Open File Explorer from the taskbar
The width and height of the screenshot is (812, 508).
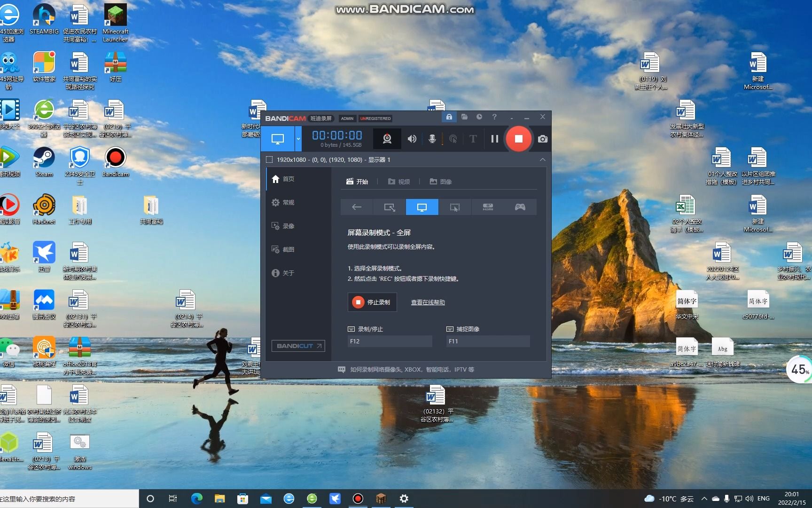click(x=219, y=499)
